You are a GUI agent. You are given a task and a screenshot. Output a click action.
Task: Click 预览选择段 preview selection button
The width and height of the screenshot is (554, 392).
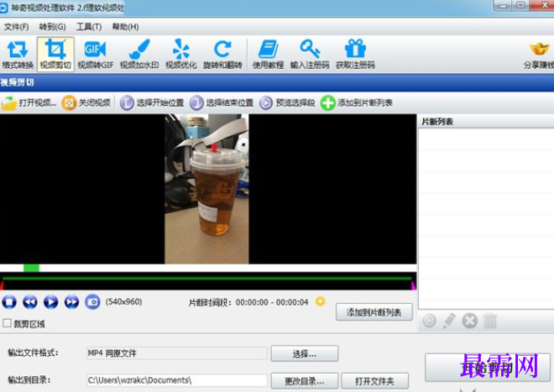click(x=287, y=103)
